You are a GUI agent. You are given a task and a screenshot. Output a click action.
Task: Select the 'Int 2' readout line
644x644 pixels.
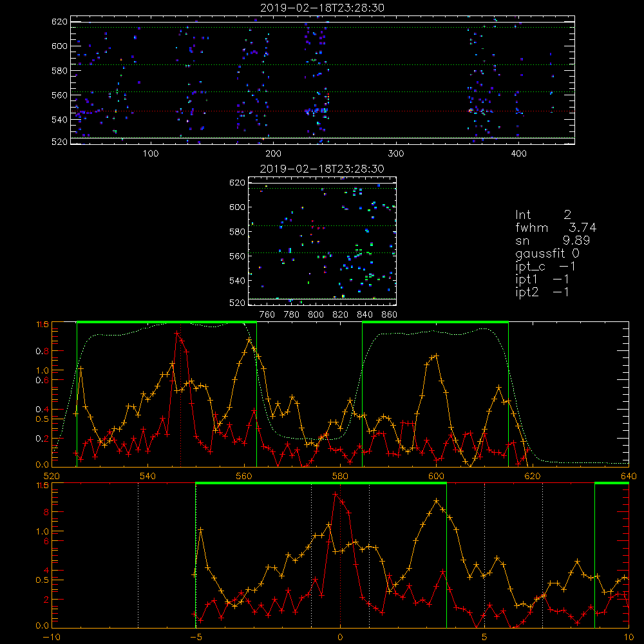coord(543,215)
